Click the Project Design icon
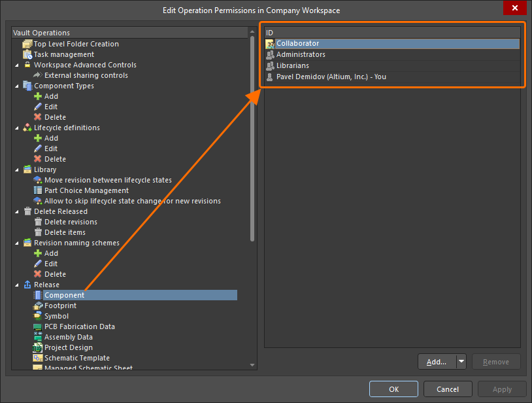The image size is (532, 403). click(38, 347)
